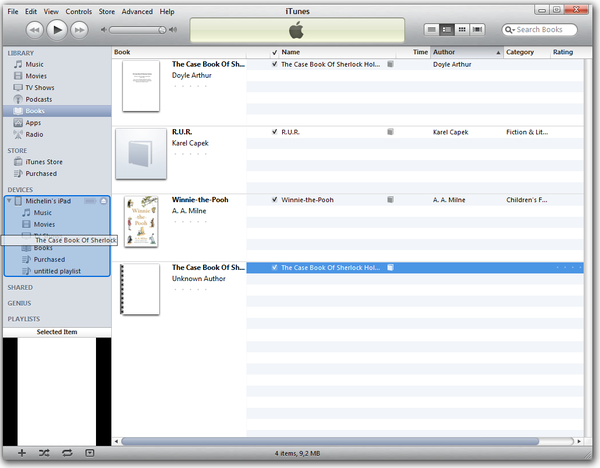
Task: Click the Karel Capek author cell
Action: click(450, 132)
